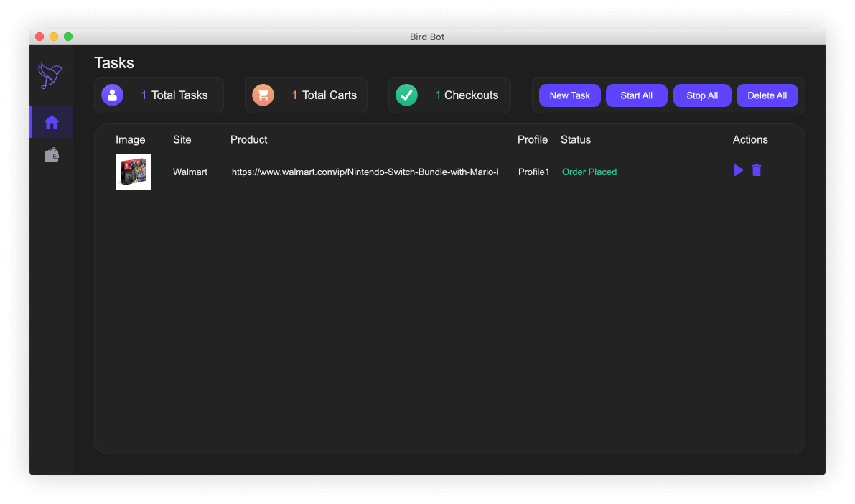855x504 pixels.
Task: Click the Product column header
Action: pos(248,139)
